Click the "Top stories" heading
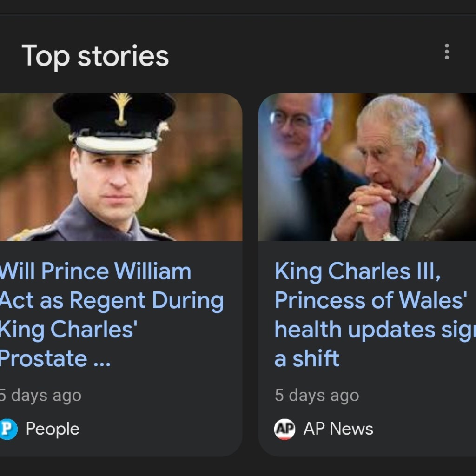 [95, 56]
